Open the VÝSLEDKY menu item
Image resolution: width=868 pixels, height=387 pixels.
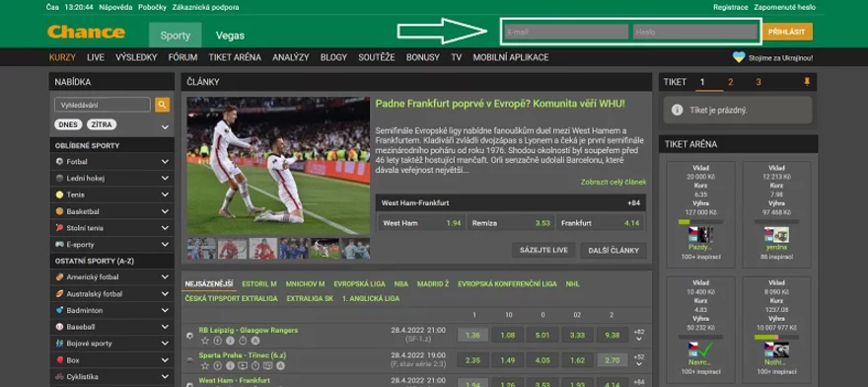coord(136,57)
